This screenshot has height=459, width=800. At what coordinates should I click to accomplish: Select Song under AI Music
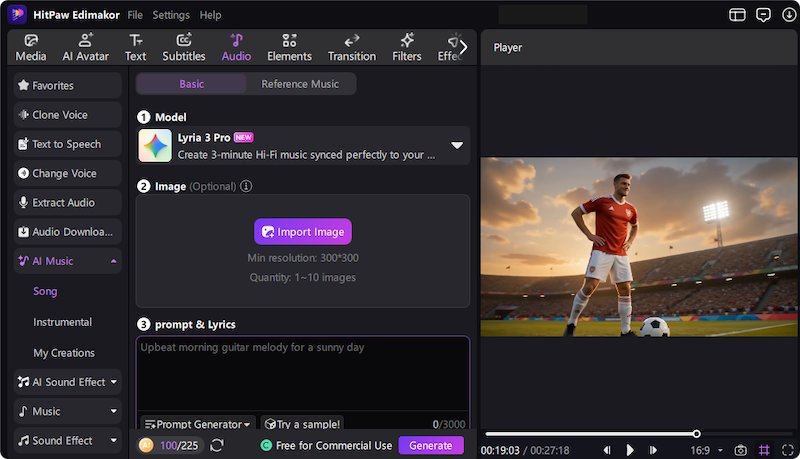45,291
